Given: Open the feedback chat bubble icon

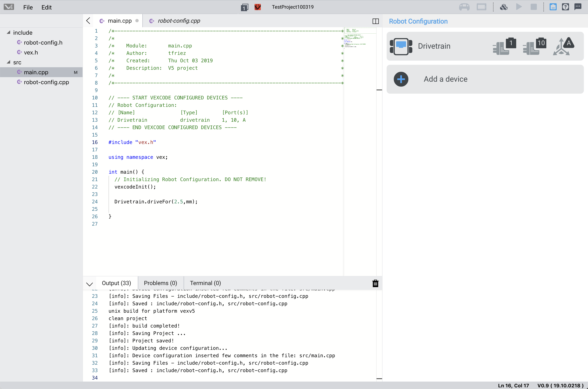Looking at the screenshot, I should click(578, 7).
